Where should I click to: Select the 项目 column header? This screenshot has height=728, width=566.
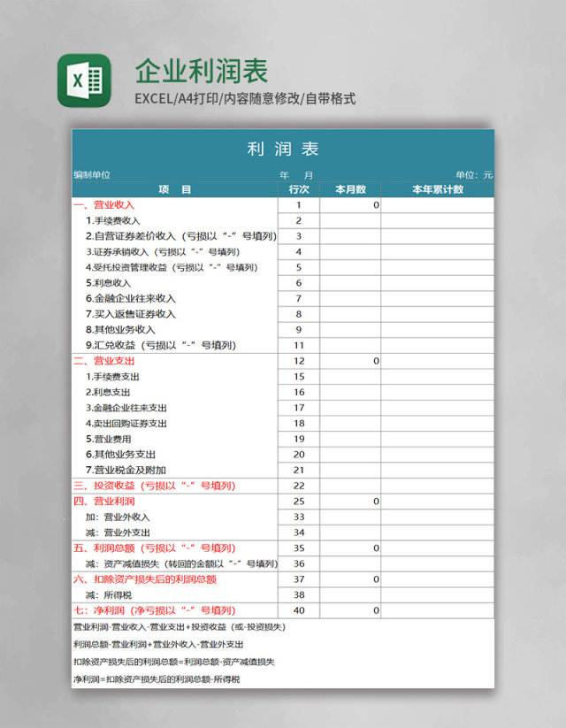tap(174, 189)
